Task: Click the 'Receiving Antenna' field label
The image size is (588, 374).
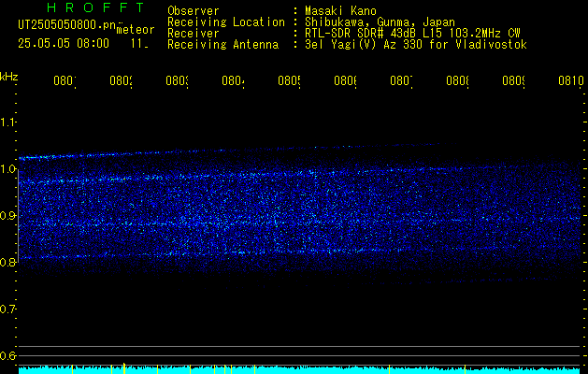Action: (x=223, y=45)
